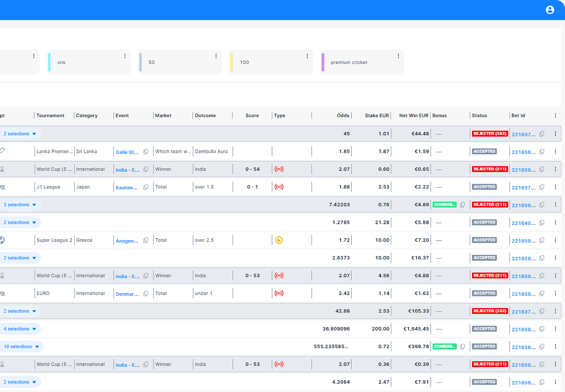565x392 pixels.
Task: Copy bet id in the J1 League row
Action: tap(542, 187)
